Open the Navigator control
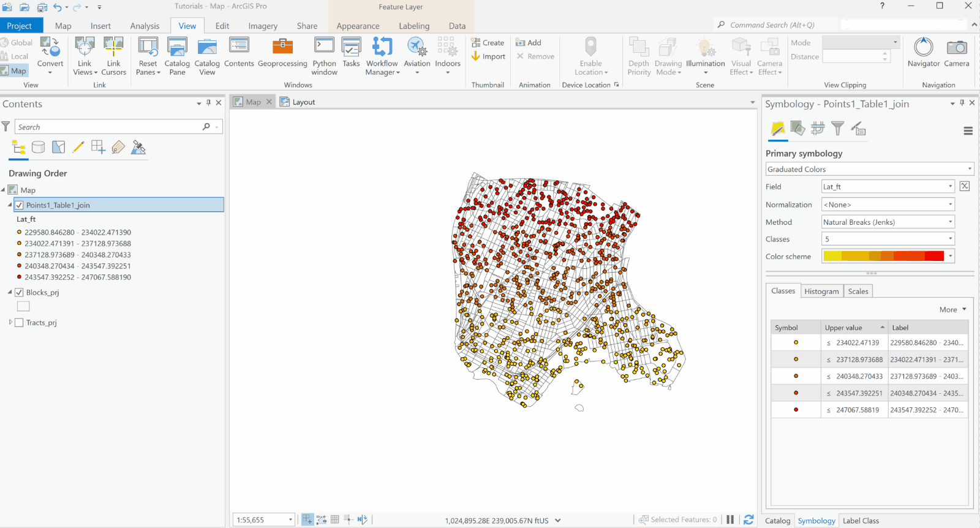This screenshot has width=980, height=528. pos(924,52)
